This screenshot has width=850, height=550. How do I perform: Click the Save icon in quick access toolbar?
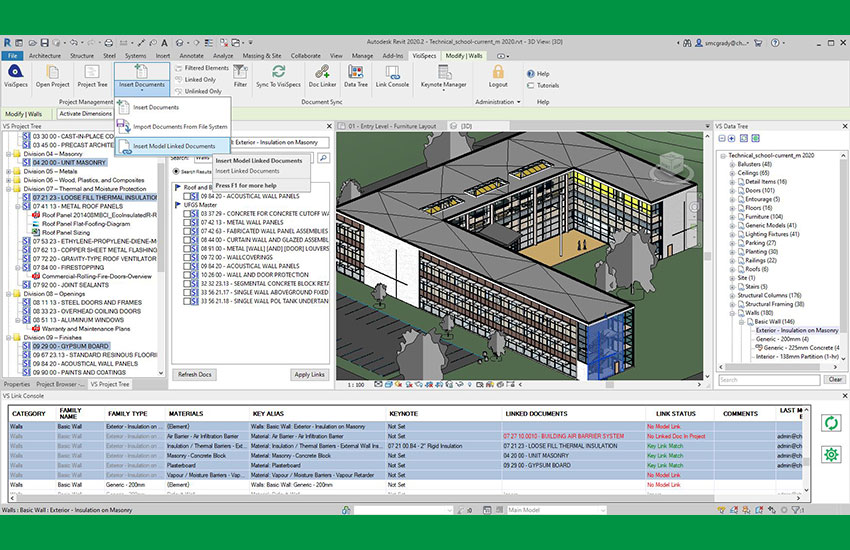coord(44,42)
